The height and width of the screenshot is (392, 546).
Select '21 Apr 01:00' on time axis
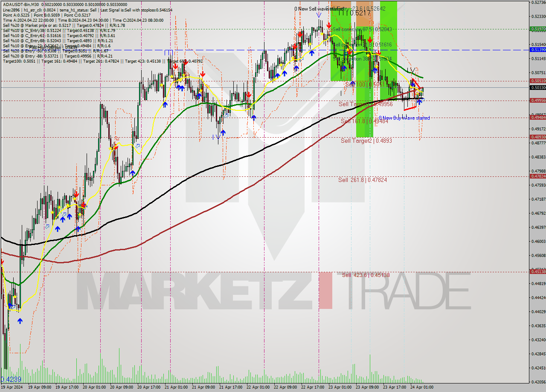point(177,387)
